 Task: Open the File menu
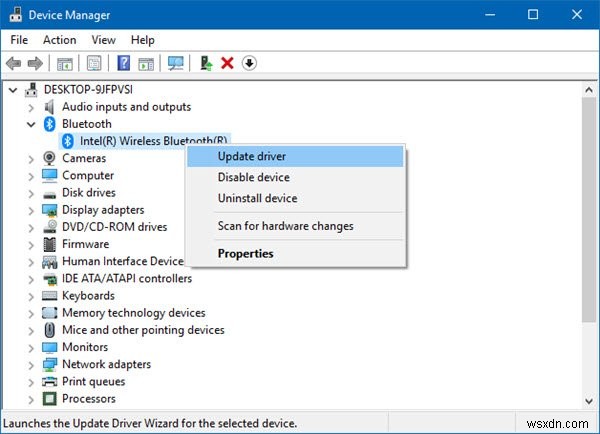[x=19, y=40]
